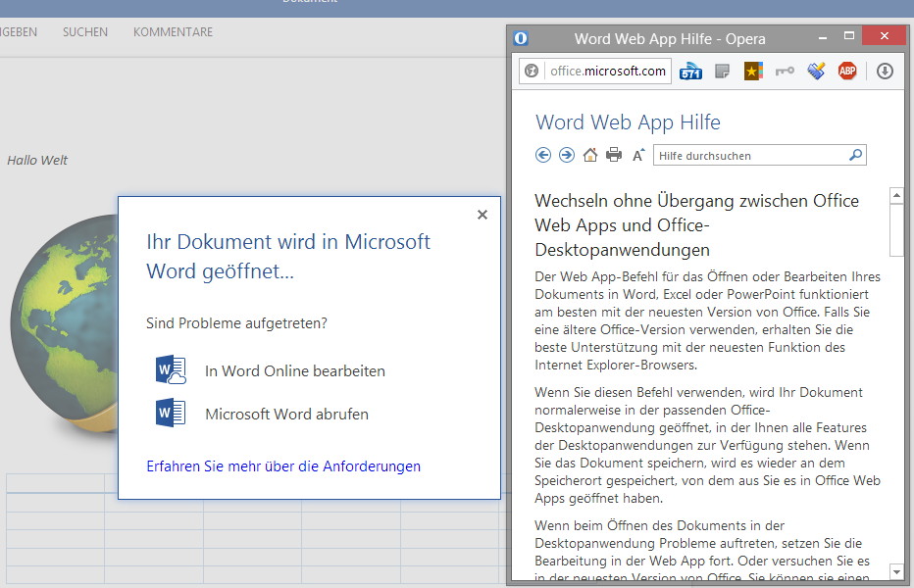Show site info globe icon in address bar
This screenshot has width=914, height=588.
531,72
